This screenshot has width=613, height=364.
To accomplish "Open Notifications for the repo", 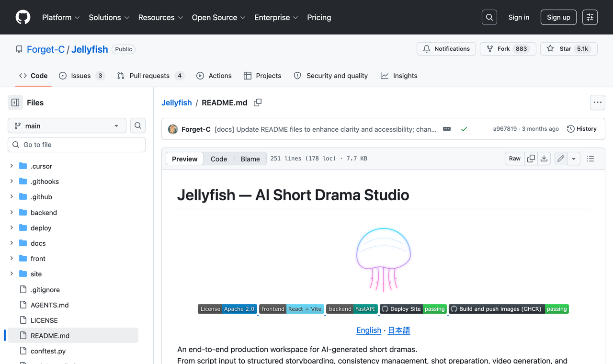I will point(446,49).
